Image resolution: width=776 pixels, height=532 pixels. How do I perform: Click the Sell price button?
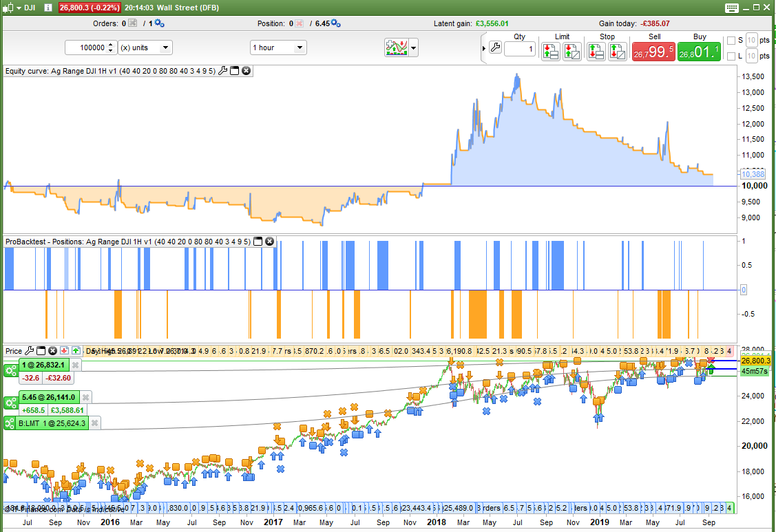[653, 52]
